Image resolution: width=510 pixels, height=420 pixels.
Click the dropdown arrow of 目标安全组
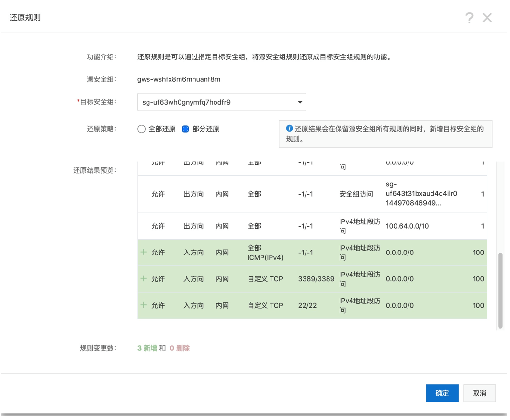coord(300,102)
